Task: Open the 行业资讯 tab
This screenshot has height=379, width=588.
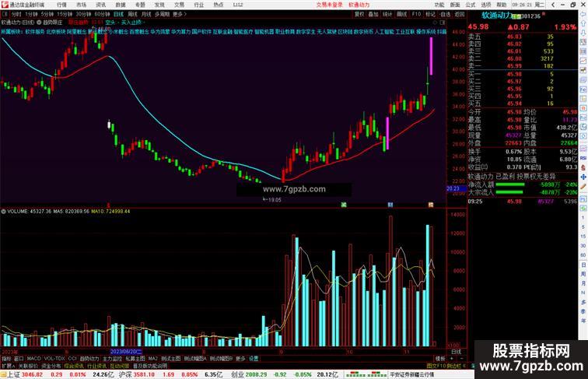Action: pyautogui.click(x=97, y=366)
